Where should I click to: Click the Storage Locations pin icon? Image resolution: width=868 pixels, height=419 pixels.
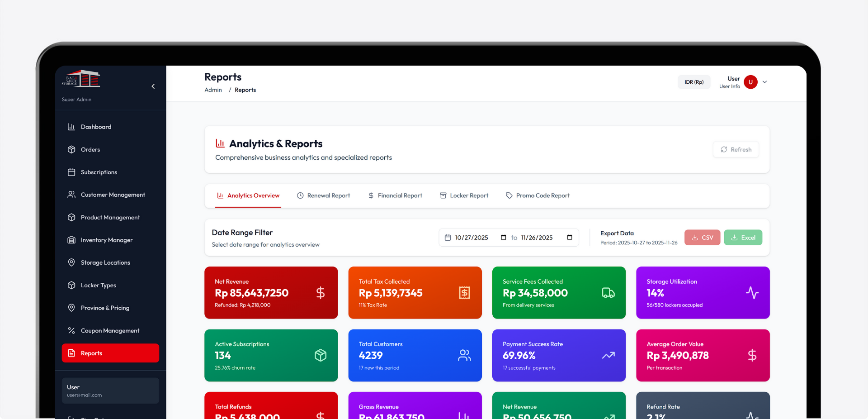tap(71, 262)
